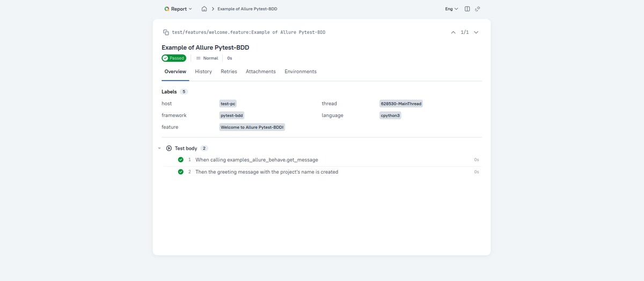Click the Allure logo icon
Screen dimensions: 644x281
tap(167, 9)
